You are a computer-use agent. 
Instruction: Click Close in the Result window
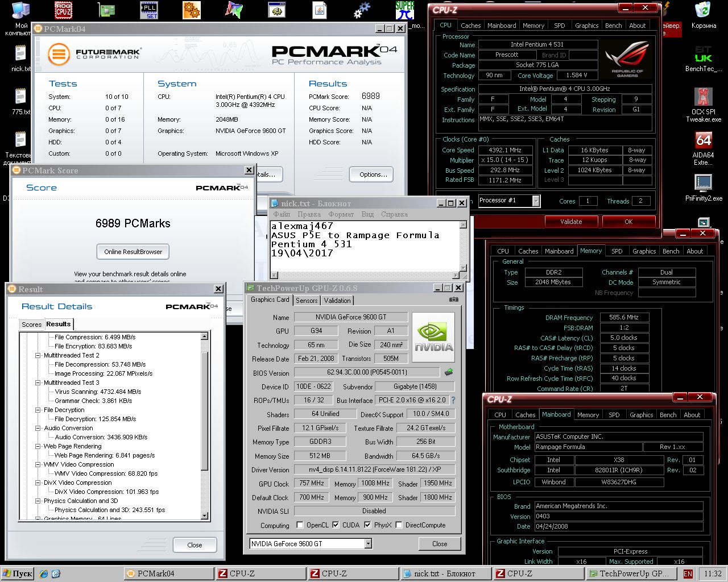tap(195, 544)
